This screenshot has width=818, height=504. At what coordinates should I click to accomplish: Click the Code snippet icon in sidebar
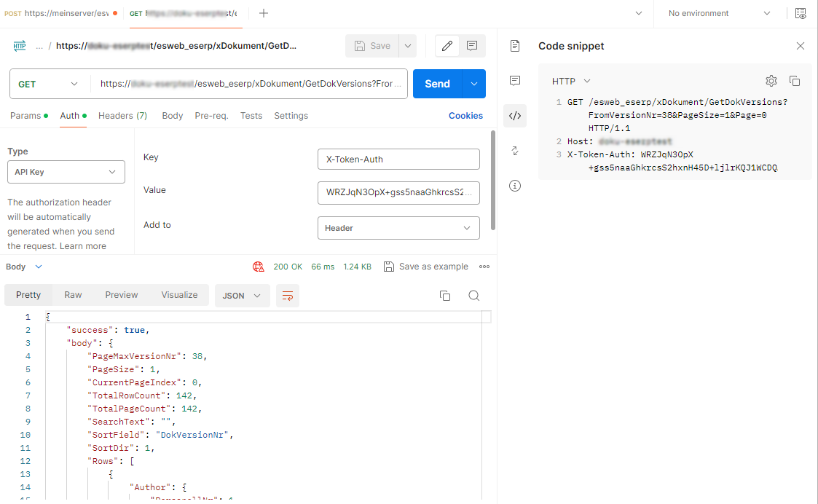point(515,115)
